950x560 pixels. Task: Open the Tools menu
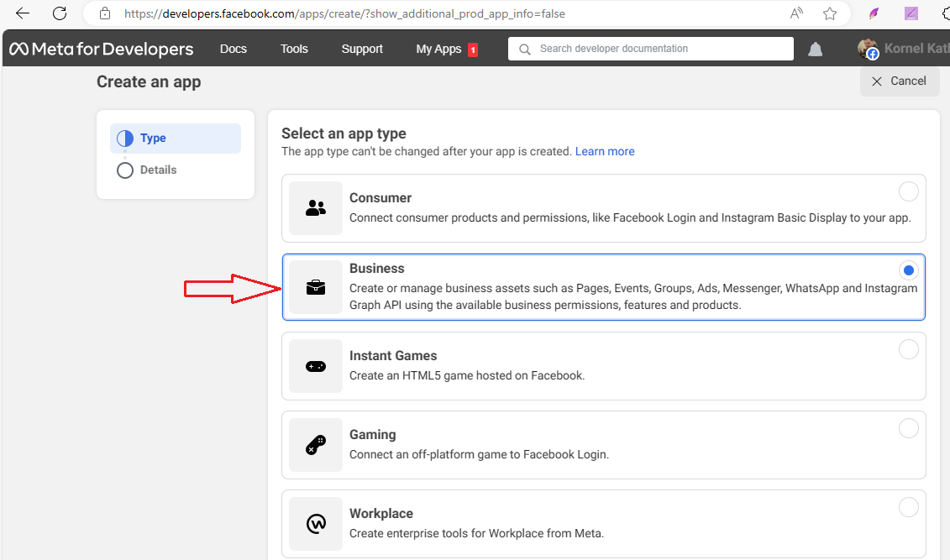coord(294,50)
